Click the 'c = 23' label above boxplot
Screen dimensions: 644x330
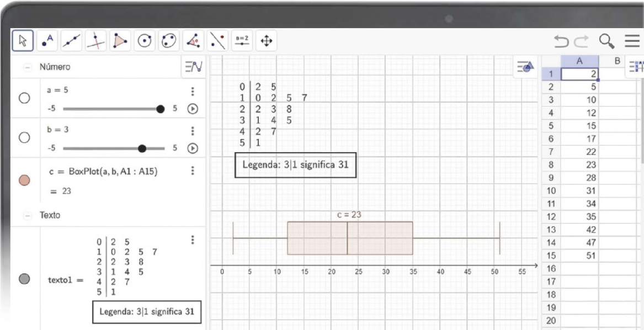349,215
